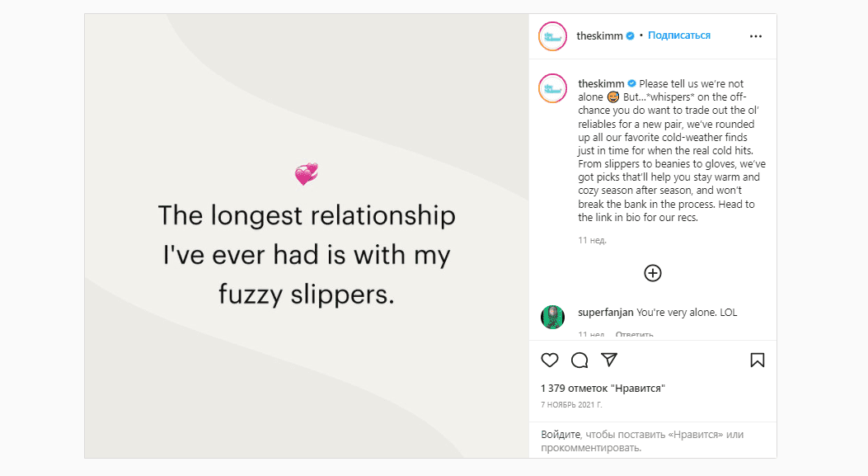Load more comments with the plus icon
Screen dimensions: 868x476
(653, 273)
